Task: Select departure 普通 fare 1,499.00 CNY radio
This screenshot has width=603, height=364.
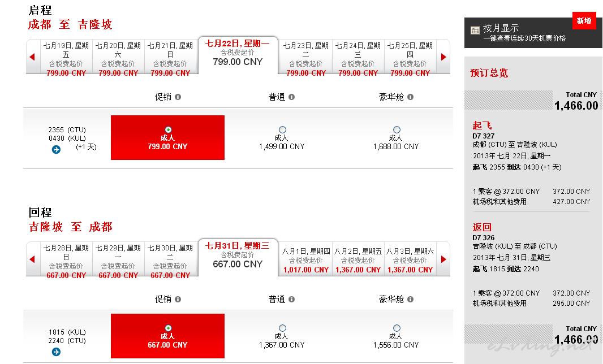Action: tap(283, 129)
